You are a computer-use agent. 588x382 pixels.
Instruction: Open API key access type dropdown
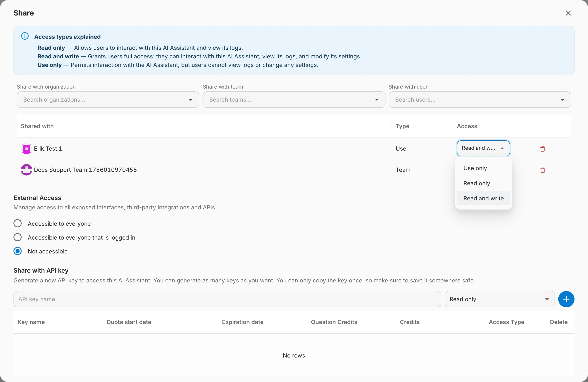[500, 299]
